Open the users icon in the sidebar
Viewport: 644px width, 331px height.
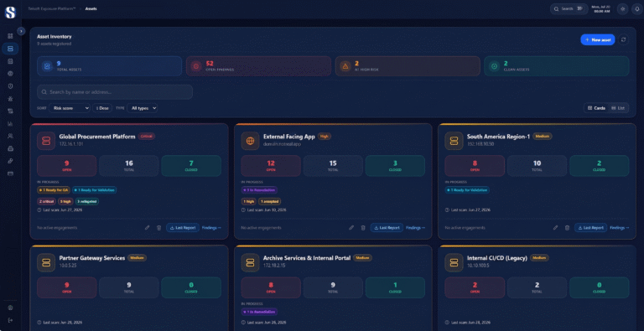click(10, 136)
